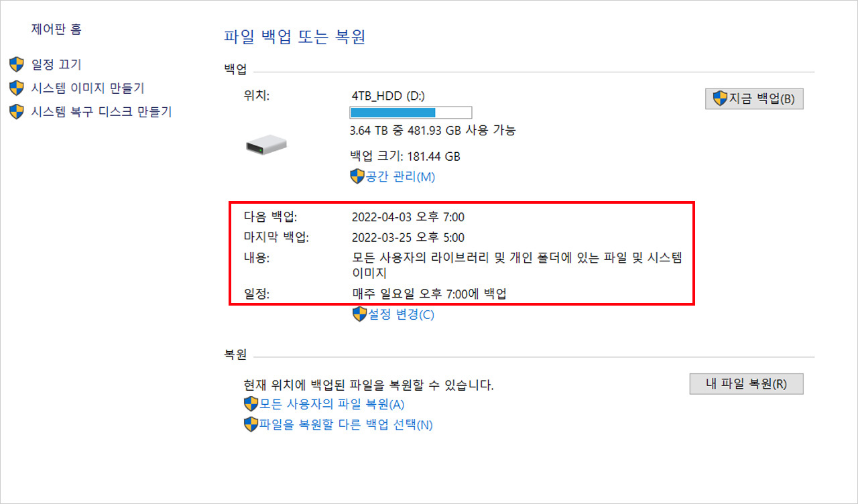Click the shield icon beside 일정 끄기
Image resolution: width=858 pixels, height=504 pixels.
[17, 64]
